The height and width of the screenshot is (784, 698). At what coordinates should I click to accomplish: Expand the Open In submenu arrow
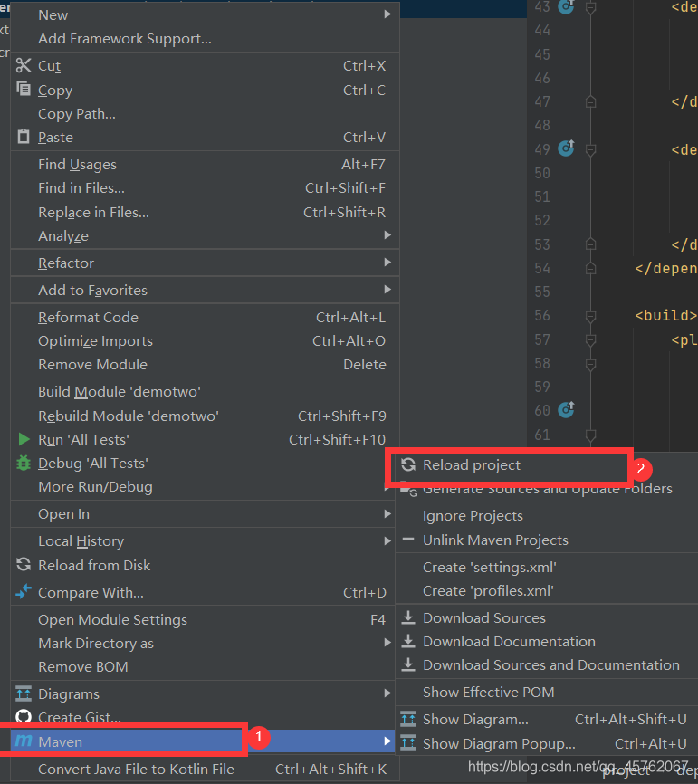point(387,513)
